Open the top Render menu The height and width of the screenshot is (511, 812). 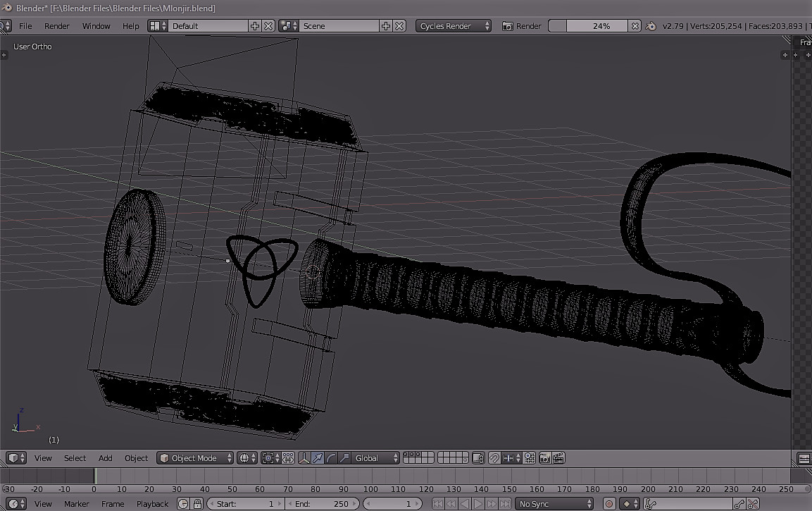tap(56, 26)
